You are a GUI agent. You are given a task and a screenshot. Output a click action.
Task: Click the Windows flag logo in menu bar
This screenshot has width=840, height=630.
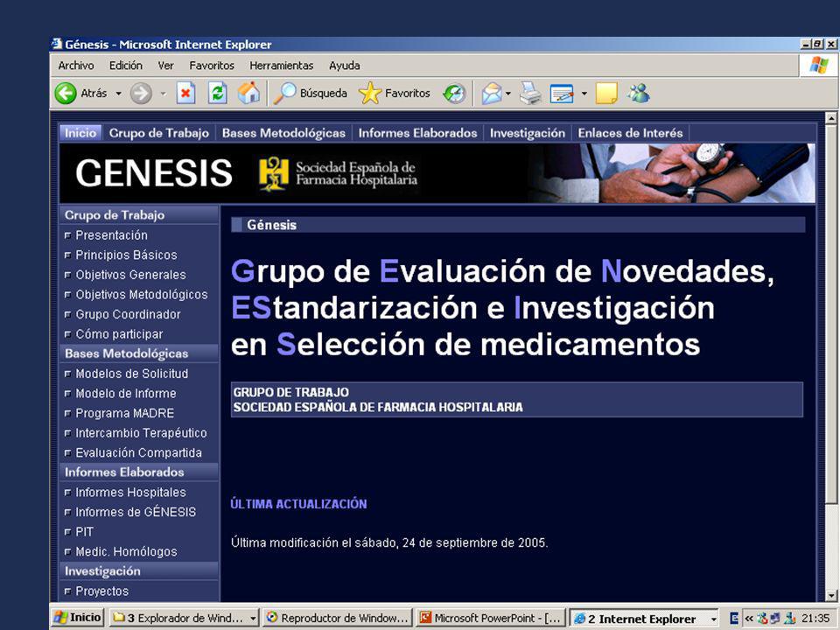click(819, 66)
